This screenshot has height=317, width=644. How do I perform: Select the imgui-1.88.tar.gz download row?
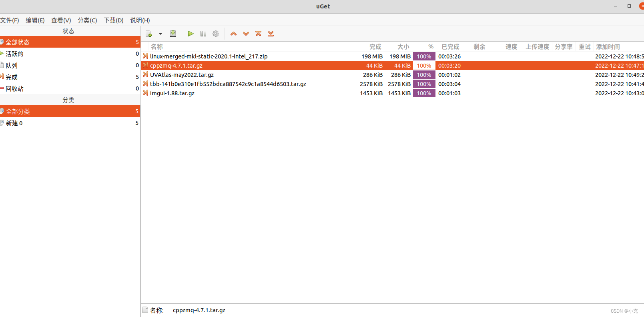393,93
